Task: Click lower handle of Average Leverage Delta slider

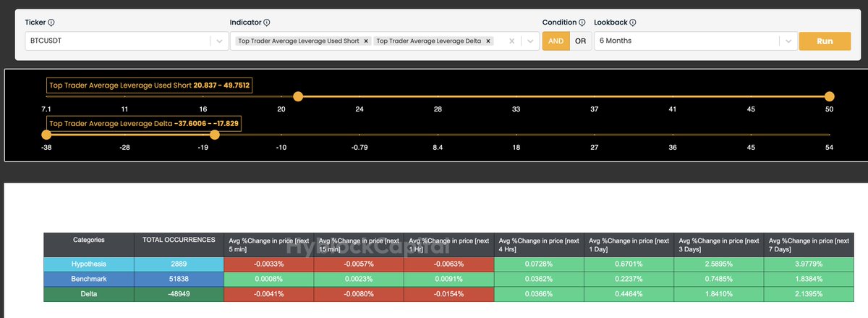Action: click(46, 135)
